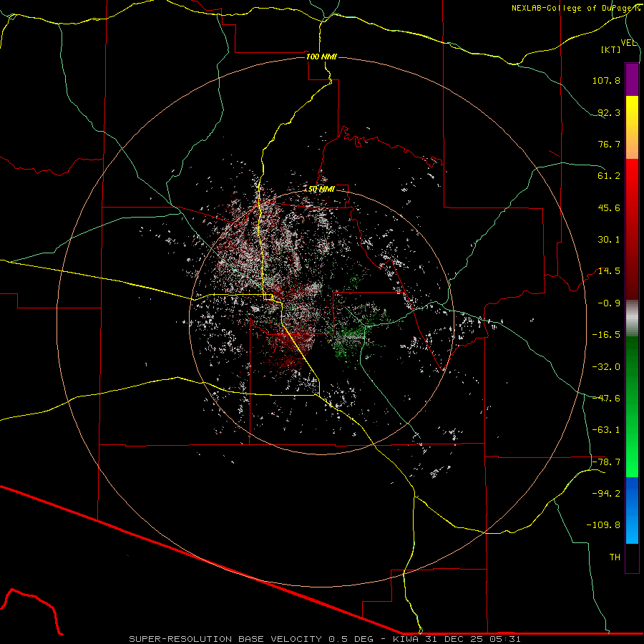Click the dark green color bar segment
This screenshot has height=644, width=644.
coord(632,358)
